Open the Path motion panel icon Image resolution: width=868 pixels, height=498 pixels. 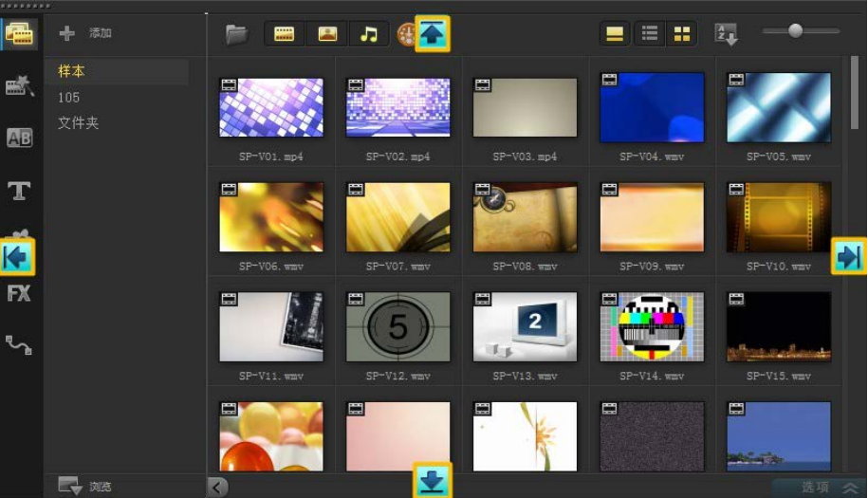(x=20, y=345)
